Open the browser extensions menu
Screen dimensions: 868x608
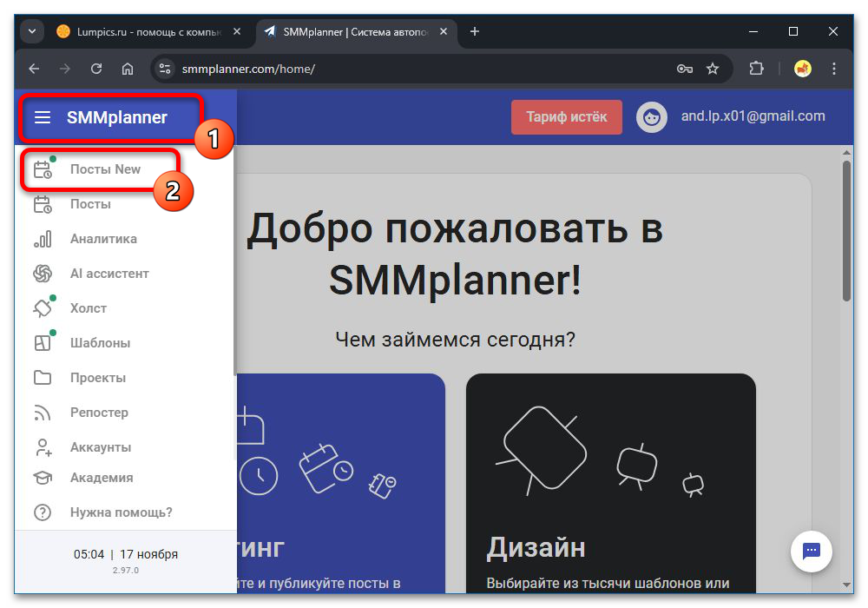pyautogui.click(x=756, y=69)
